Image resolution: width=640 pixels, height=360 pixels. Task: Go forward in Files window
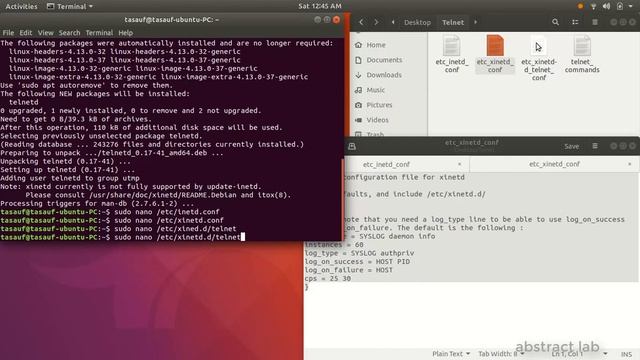pyautogui.click(x=376, y=22)
